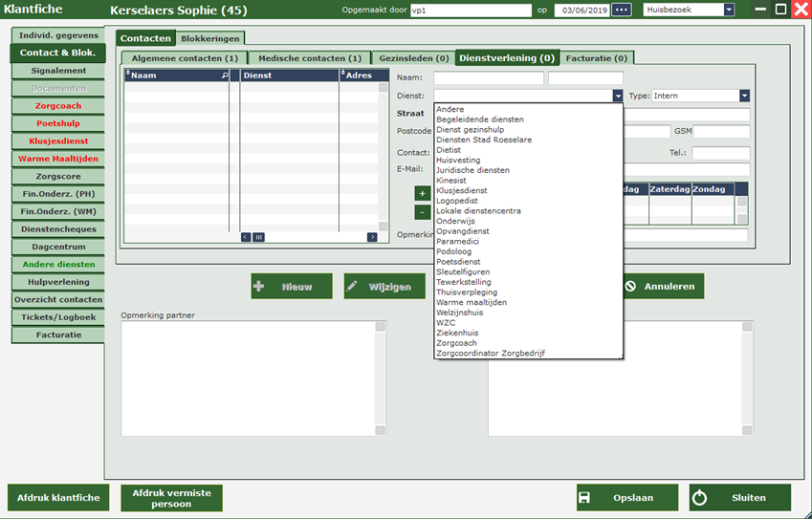The height and width of the screenshot is (519, 812).
Task: Click the green minus remove-row button
Action: (422, 211)
